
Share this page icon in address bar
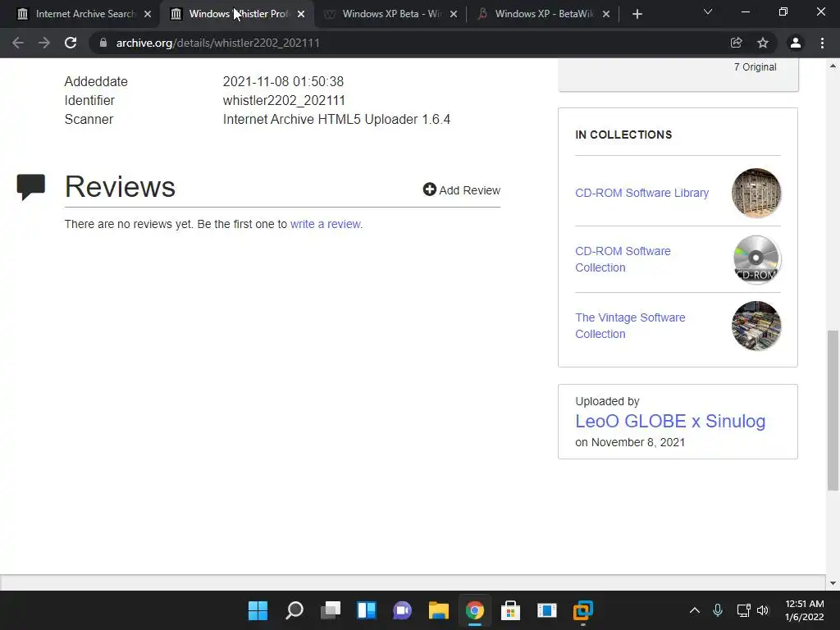[737, 43]
